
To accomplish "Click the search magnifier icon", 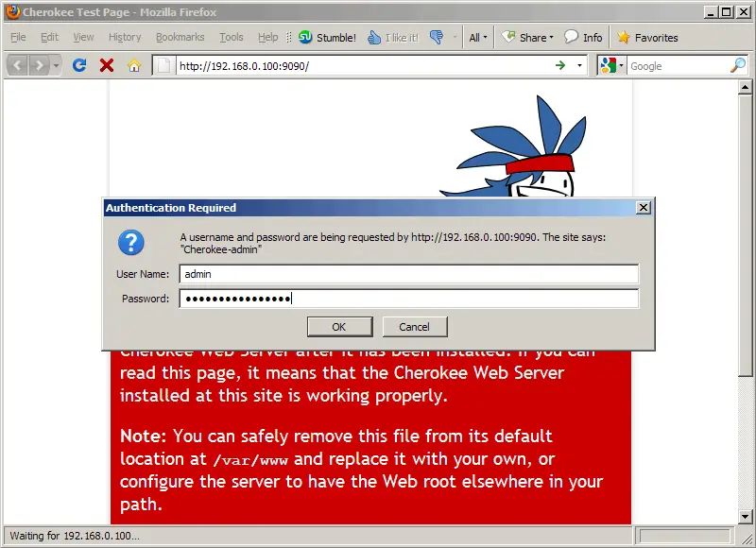I will (738, 65).
